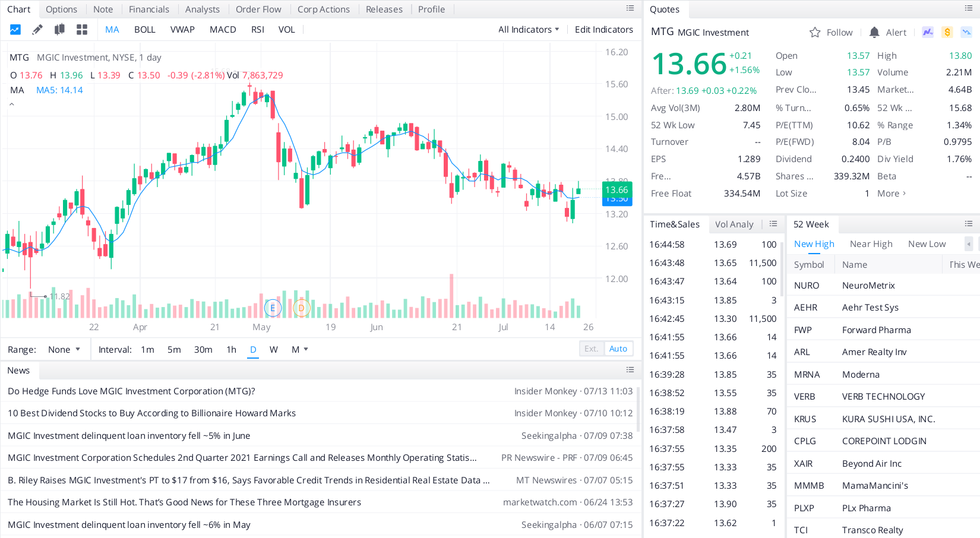Click the dividend D marker on chart
Viewport: 980px width, 538px height.
[x=302, y=308]
